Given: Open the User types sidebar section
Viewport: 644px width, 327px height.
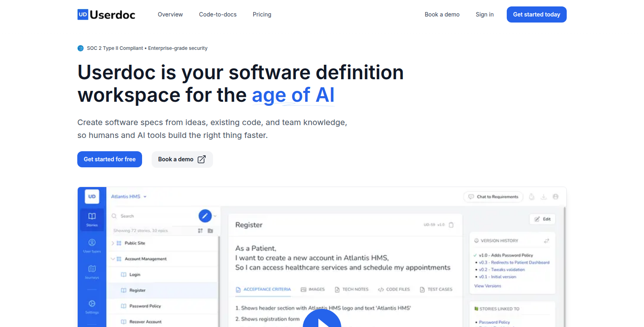Looking at the screenshot, I should [92, 246].
